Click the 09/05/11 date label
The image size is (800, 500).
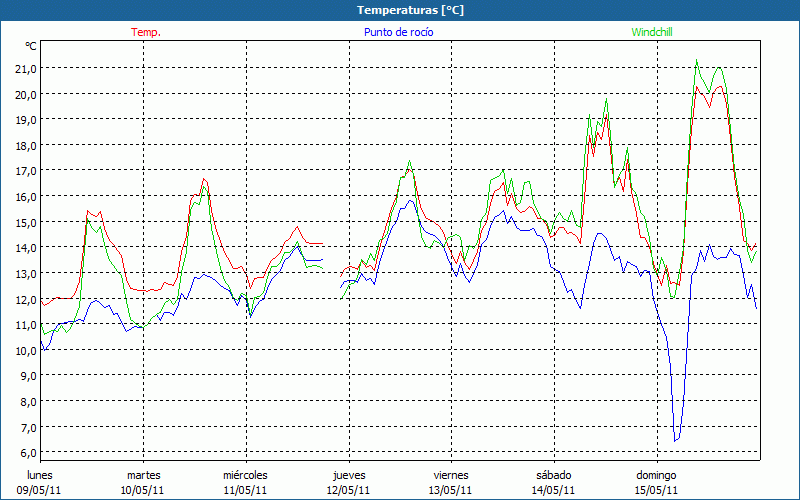coord(40,490)
